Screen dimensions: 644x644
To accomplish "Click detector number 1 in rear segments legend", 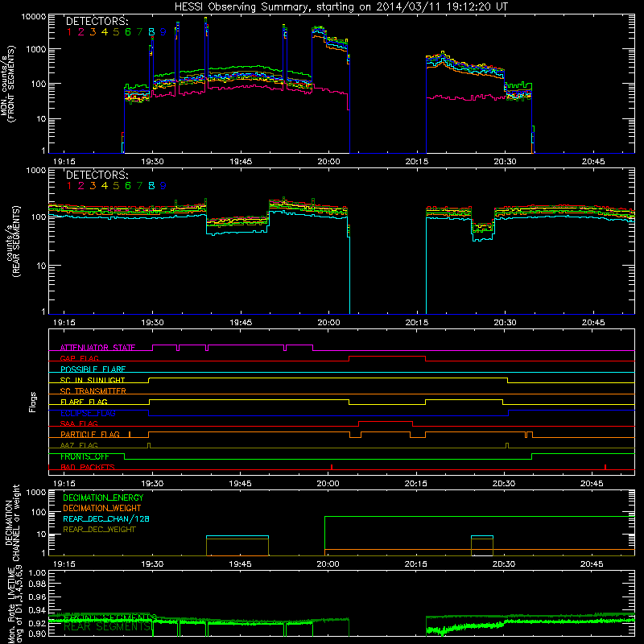I will (69, 186).
